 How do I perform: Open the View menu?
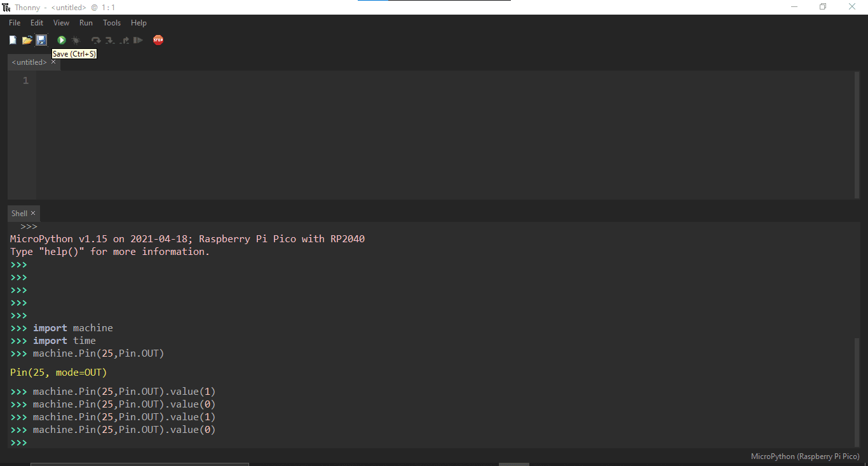pos(62,23)
